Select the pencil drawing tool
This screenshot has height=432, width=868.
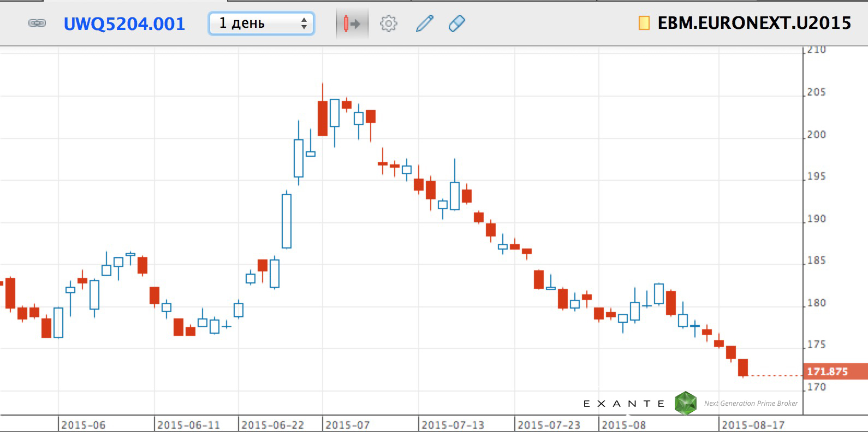coord(424,23)
